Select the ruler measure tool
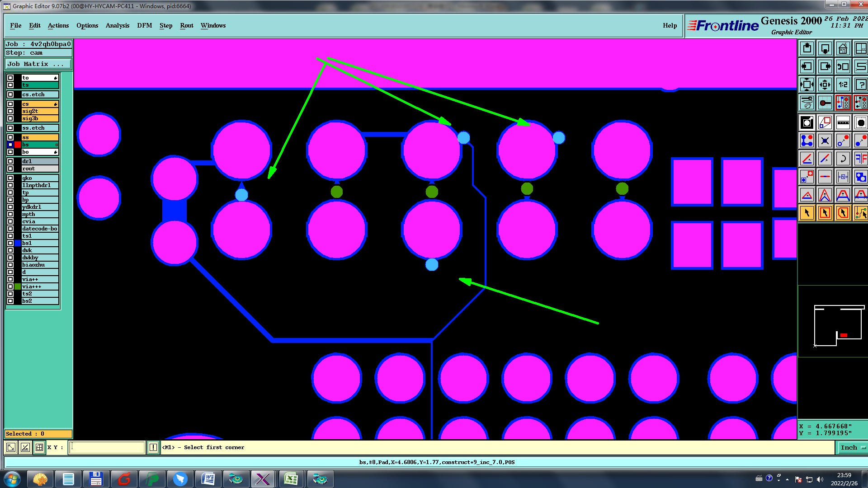This screenshot has width=868, height=488. (843, 122)
